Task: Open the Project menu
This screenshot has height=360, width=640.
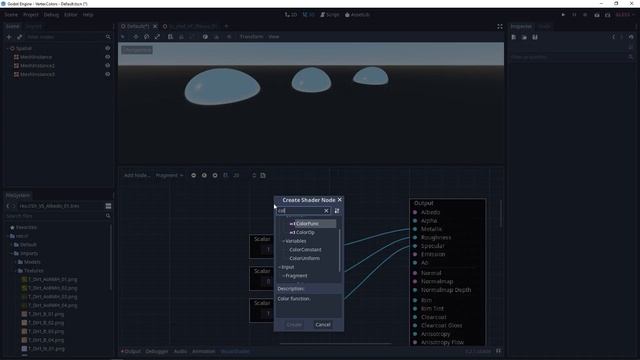Action: tap(31, 15)
